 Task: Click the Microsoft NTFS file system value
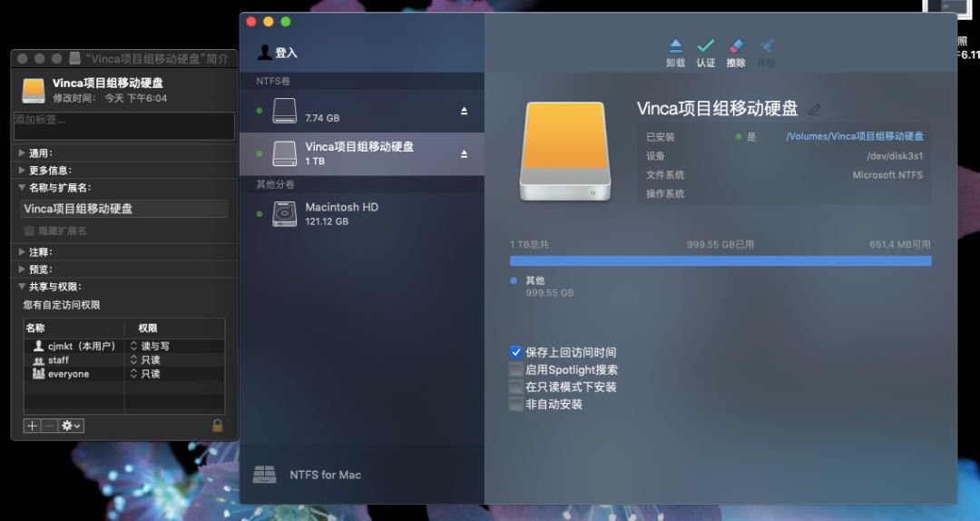pos(887,175)
